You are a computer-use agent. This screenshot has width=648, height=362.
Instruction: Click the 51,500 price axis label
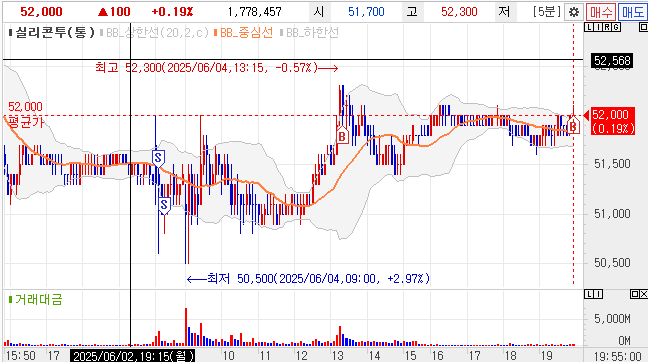[x=612, y=164]
